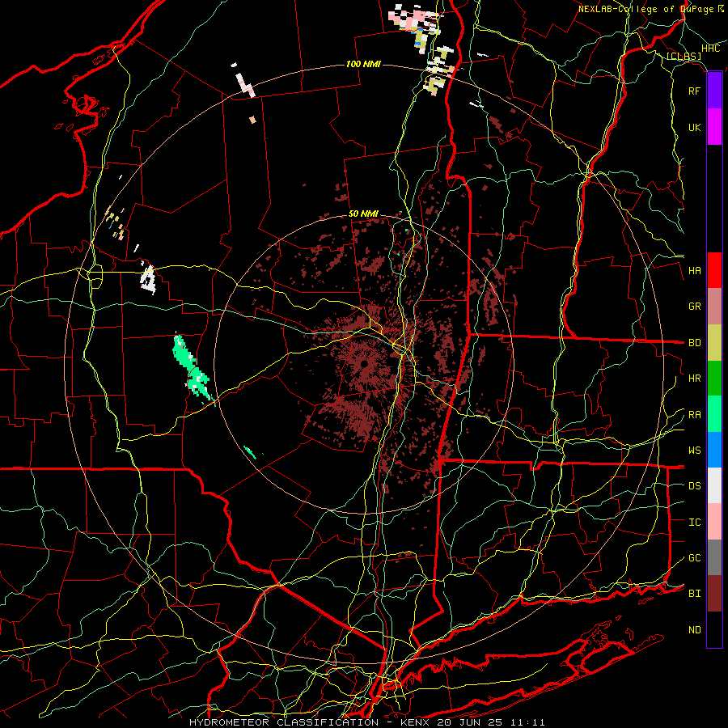
Task: Click the purple RF legend color swatch
Action: [714, 91]
